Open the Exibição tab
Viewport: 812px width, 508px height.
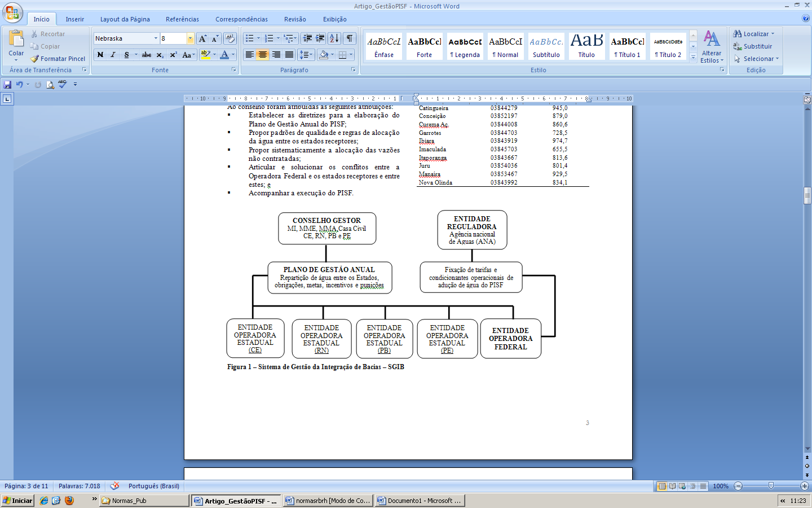click(334, 19)
